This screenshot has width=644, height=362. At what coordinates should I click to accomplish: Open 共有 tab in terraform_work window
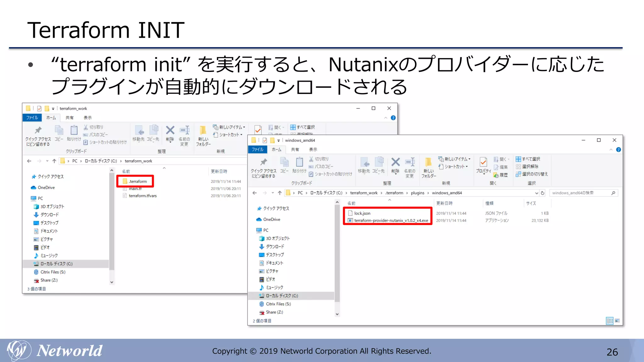(x=69, y=118)
